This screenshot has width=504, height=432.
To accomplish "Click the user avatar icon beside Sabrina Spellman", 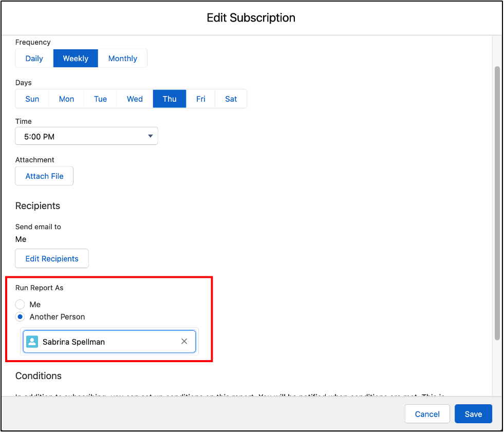I will (32, 342).
